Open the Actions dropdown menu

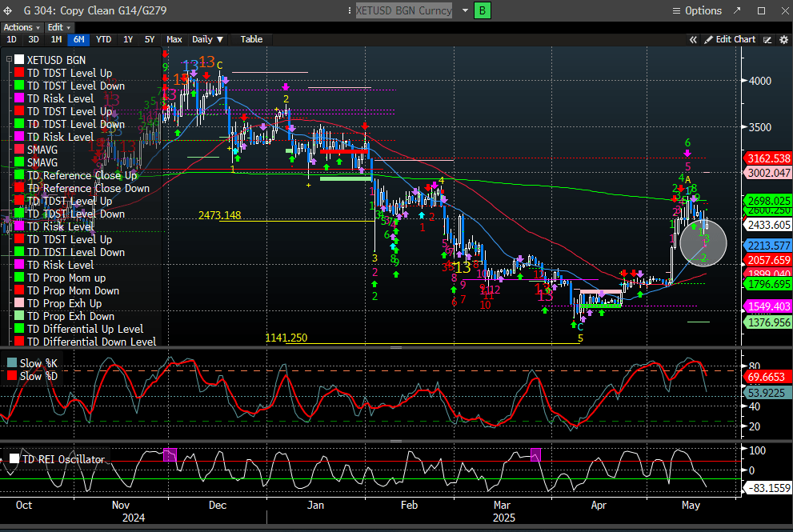click(22, 27)
